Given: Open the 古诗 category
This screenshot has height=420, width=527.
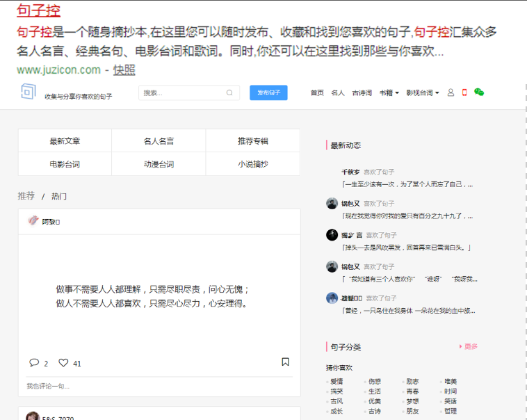Looking at the screenshot, I should pos(375,411).
